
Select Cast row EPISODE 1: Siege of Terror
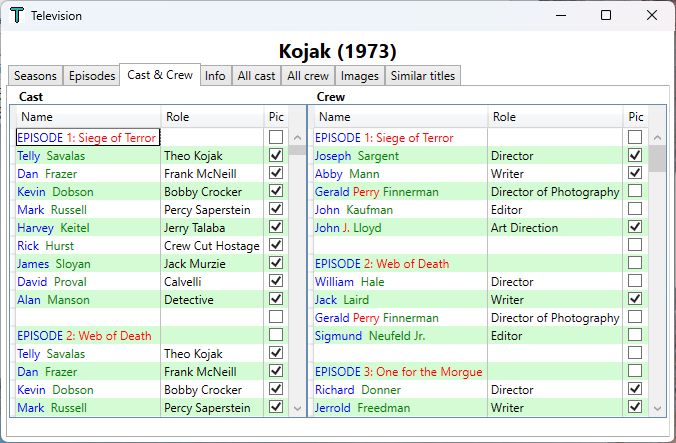coord(88,137)
